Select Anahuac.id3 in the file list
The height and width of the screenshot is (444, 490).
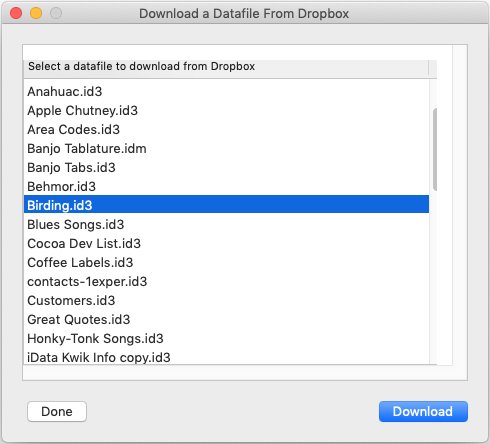click(x=226, y=92)
